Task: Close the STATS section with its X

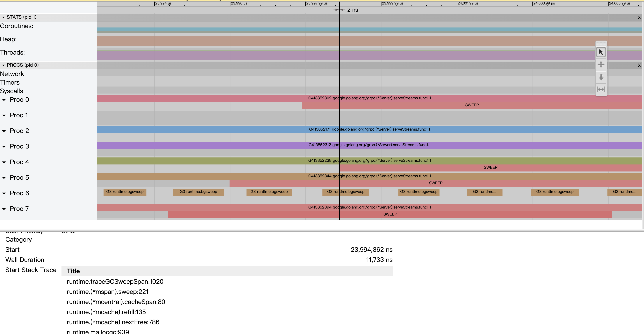Action: coord(639,18)
